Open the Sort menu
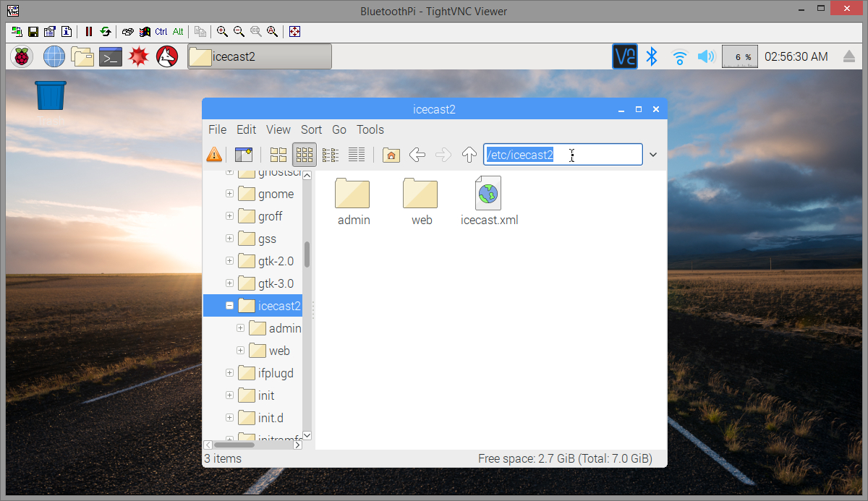Screen dimensions: 868x501 point(311,129)
